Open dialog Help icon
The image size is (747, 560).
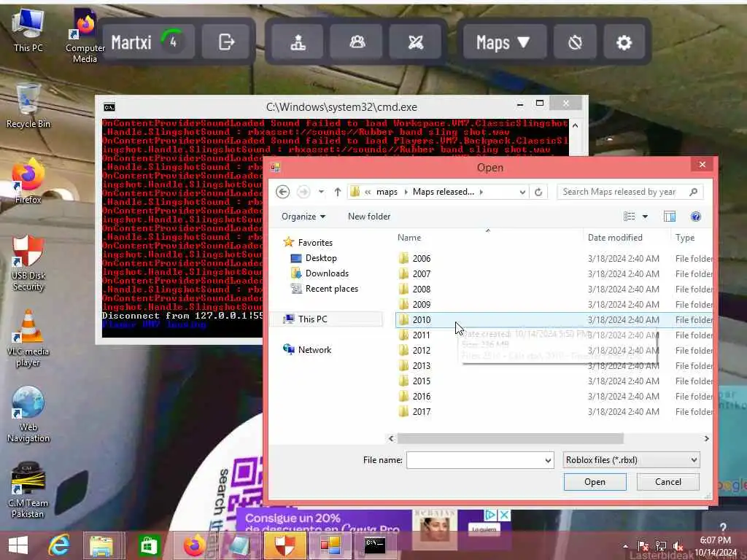click(695, 217)
